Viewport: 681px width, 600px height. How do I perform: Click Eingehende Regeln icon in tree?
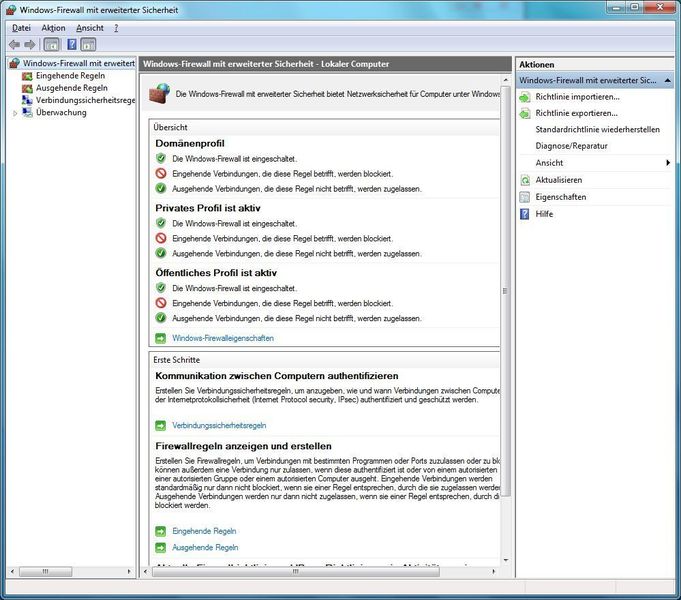click(27, 76)
